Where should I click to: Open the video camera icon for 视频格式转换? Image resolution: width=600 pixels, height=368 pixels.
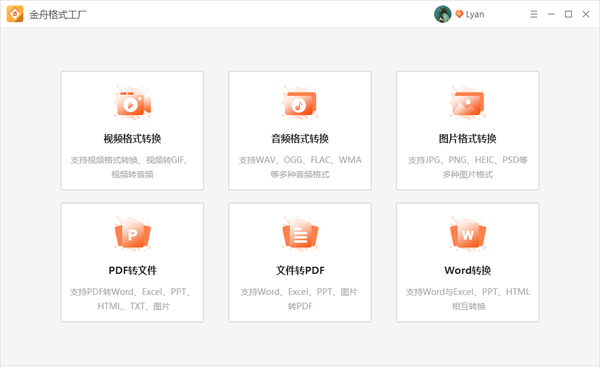coord(132,103)
